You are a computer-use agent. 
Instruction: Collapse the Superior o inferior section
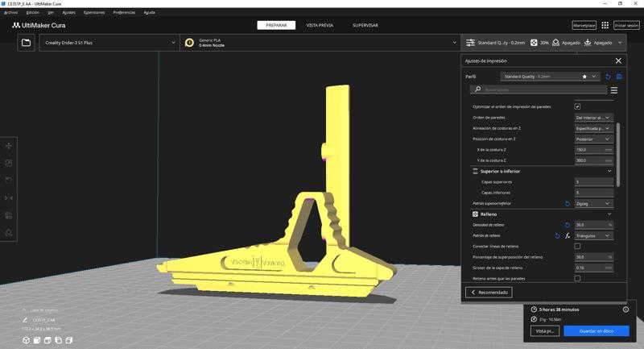coord(609,171)
